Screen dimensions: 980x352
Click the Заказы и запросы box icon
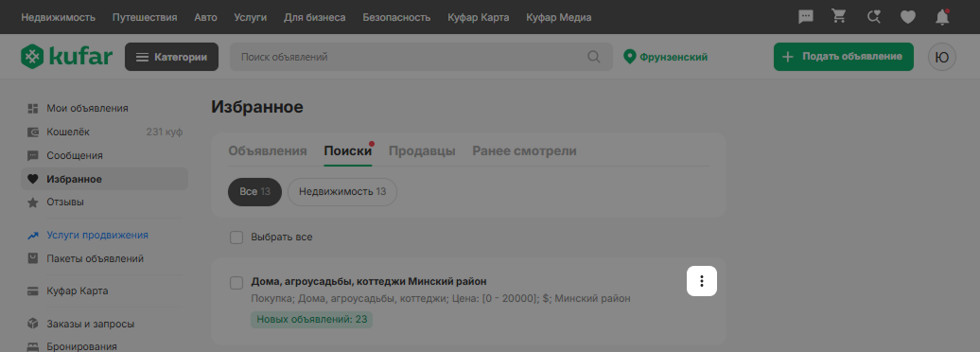coord(33,324)
